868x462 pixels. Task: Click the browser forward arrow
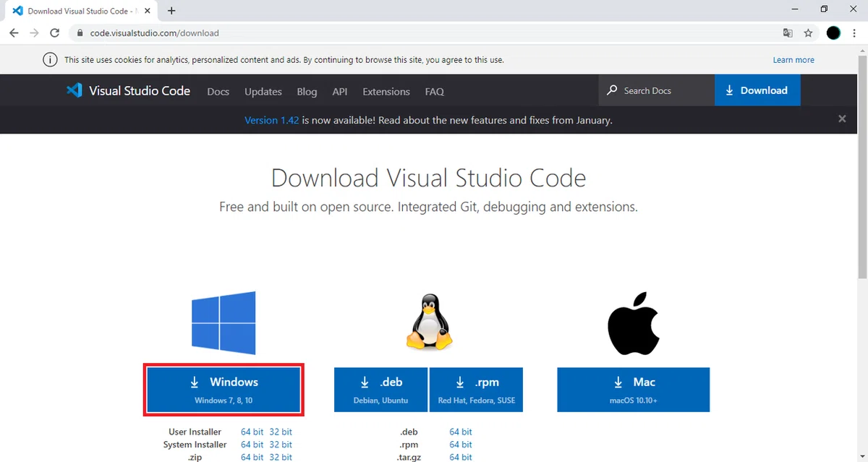point(34,33)
